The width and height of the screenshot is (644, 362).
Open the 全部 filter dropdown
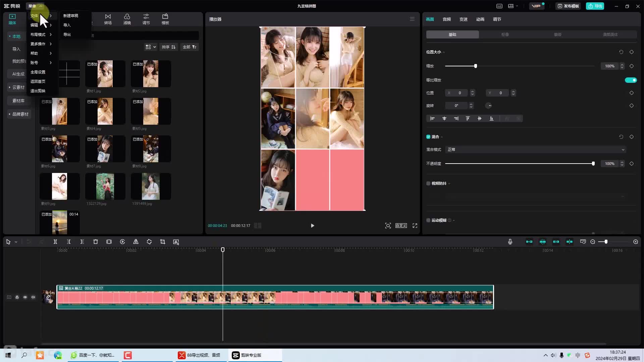coord(190,47)
